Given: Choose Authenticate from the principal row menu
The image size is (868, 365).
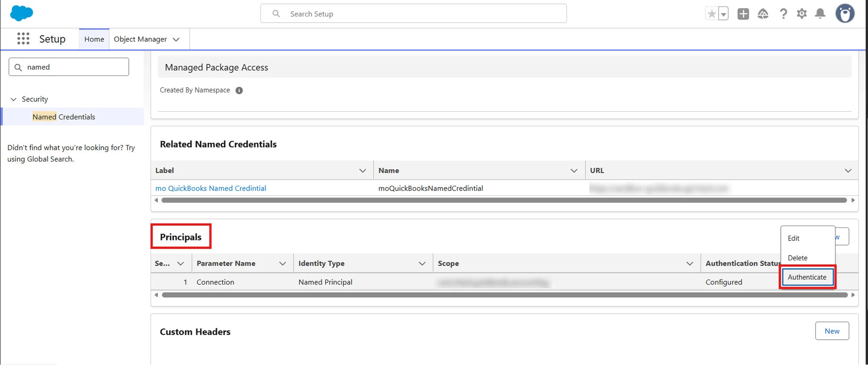Looking at the screenshot, I should click(x=808, y=277).
